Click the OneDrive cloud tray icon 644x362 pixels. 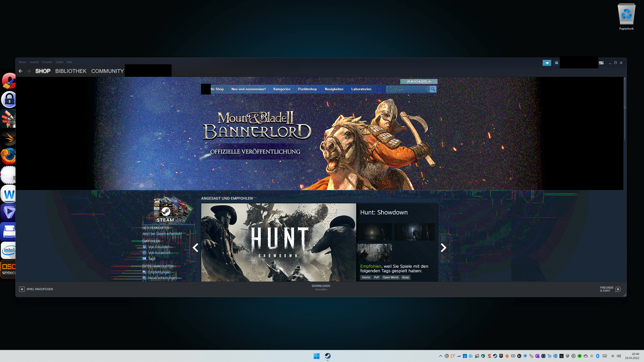(585, 356)
